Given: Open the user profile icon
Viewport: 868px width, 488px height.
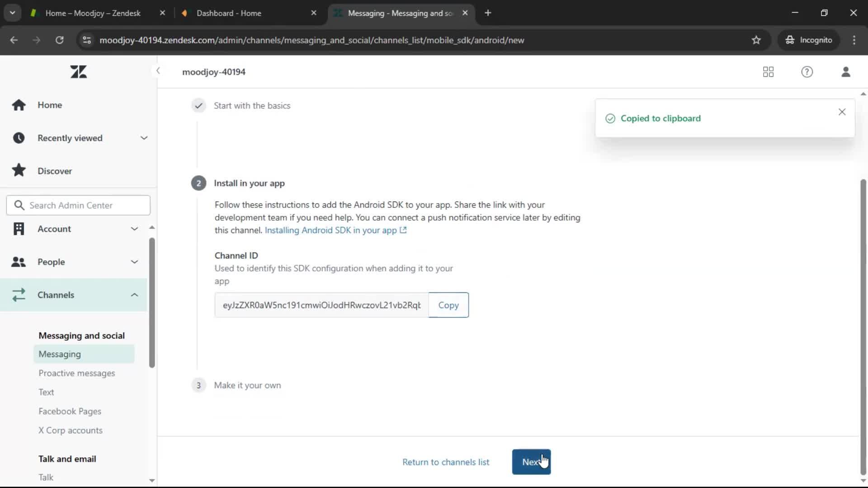Looking at the screenshot, I should 846,72.
